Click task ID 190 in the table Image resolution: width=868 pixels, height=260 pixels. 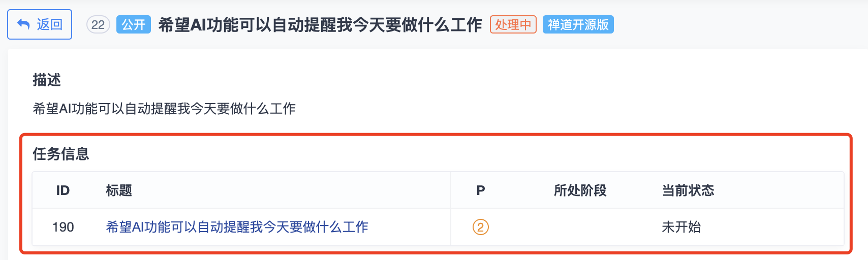pos(63,227)
